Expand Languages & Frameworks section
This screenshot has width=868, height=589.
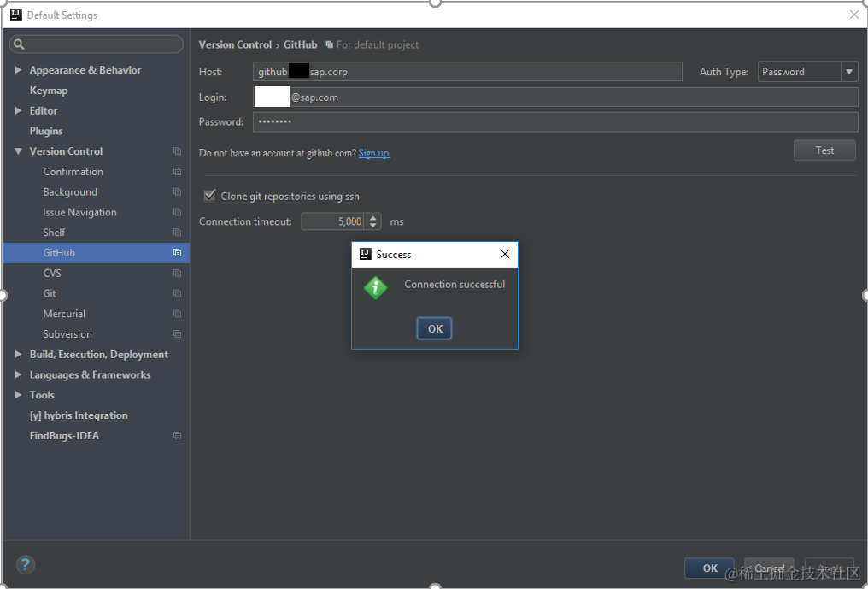pos(18,374)
